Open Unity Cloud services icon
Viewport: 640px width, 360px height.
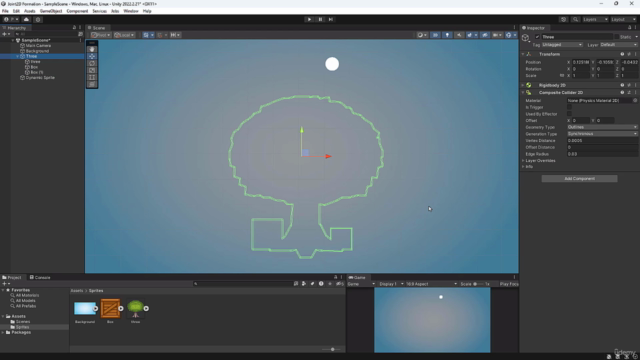[27, 19]
